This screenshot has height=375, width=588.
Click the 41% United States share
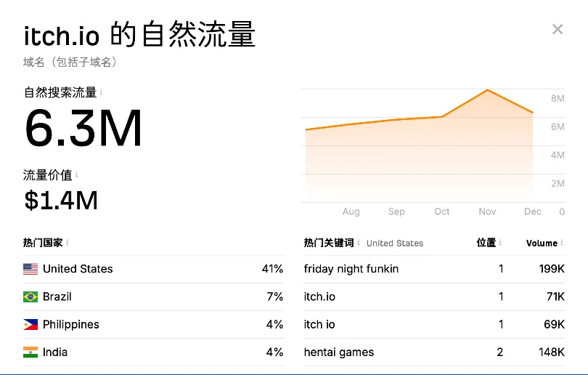coord(272,269)
